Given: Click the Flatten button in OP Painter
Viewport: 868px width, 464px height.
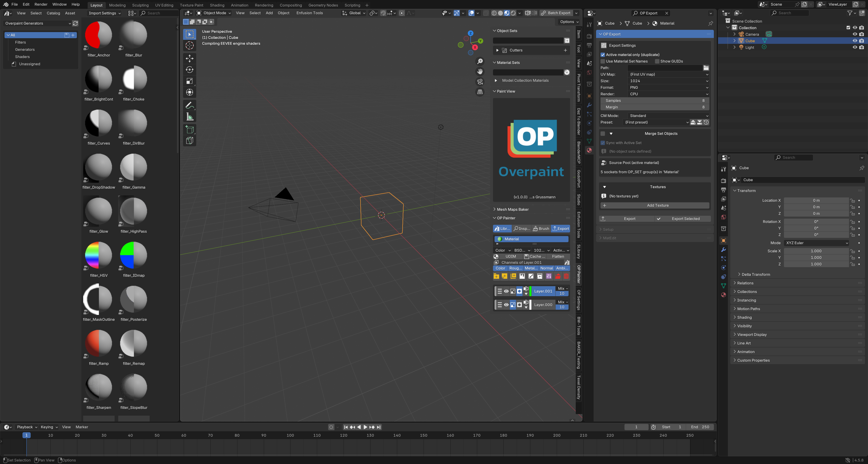Looking at the screenshot, I should [x=558, y=257].
